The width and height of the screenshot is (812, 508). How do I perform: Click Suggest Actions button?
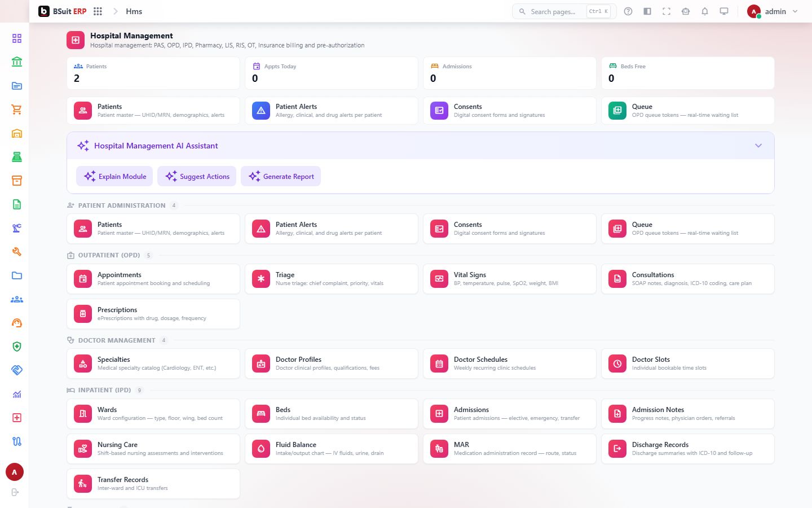pos(197,176)
